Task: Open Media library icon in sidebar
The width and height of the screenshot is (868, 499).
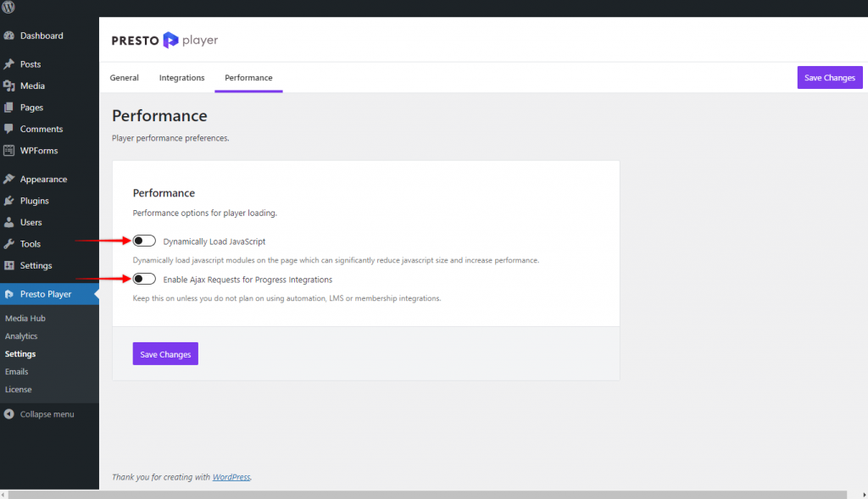Action: click(x=9, y=86)
